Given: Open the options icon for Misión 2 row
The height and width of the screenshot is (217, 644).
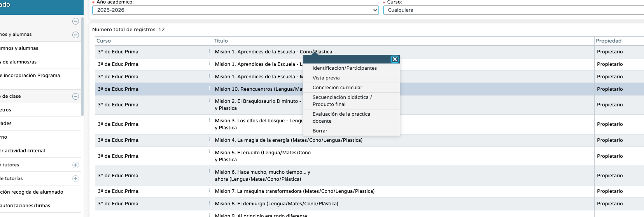Looking at the screenshot, I should click(209, 100).
